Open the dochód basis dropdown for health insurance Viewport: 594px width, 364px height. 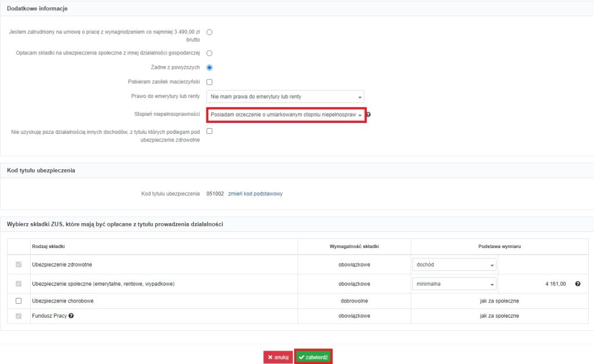454,265
